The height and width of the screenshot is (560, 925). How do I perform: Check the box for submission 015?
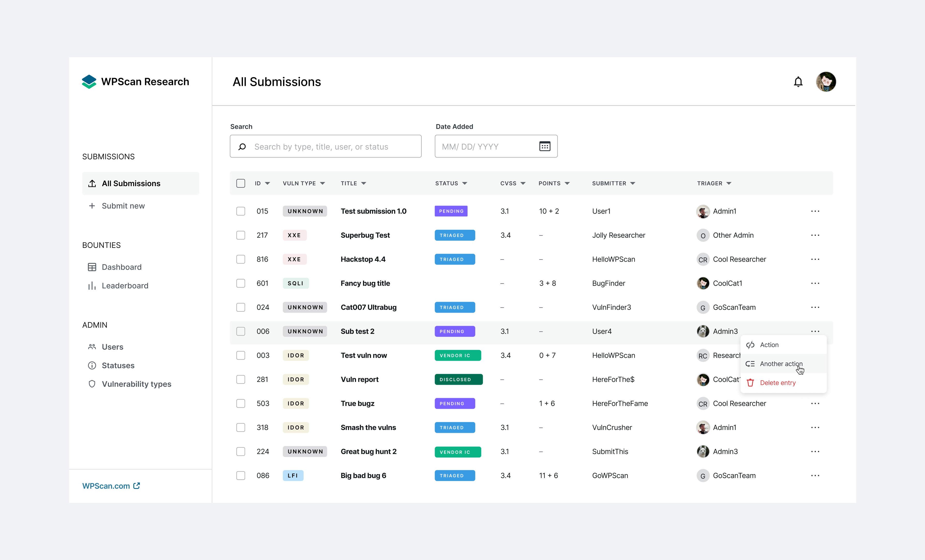[241, 211]
